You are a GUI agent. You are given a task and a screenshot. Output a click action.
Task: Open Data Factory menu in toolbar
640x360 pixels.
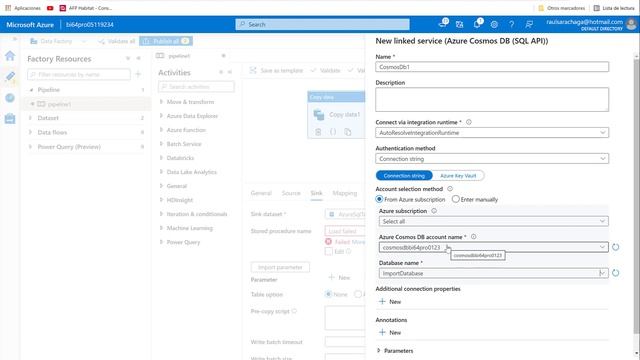pos(58,41)
